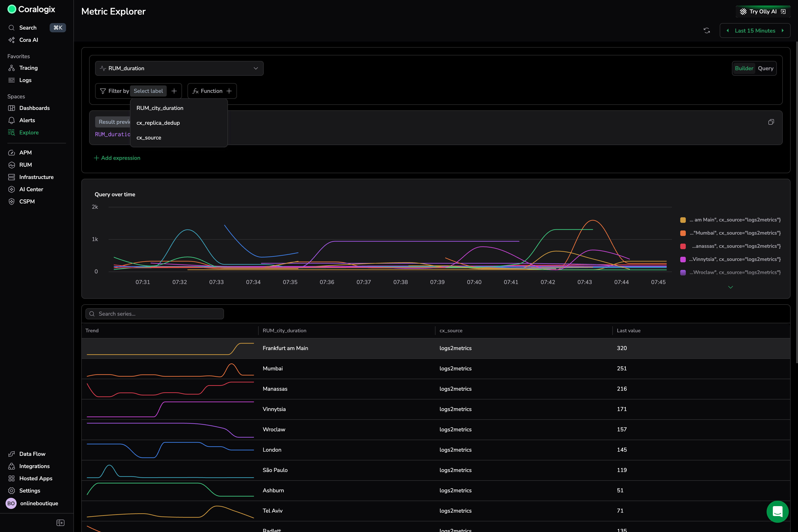Viewport: 798px width, 532px height.
Task: Click the Add expression link
Action: [117, 158]
